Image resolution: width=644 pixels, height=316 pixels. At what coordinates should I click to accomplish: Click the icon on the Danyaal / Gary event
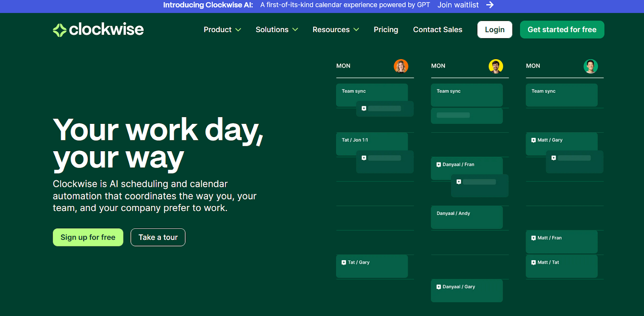439,287
